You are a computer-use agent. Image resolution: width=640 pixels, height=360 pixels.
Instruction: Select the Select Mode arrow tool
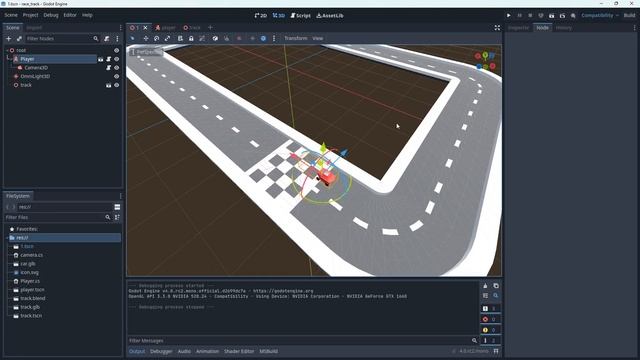133,38
